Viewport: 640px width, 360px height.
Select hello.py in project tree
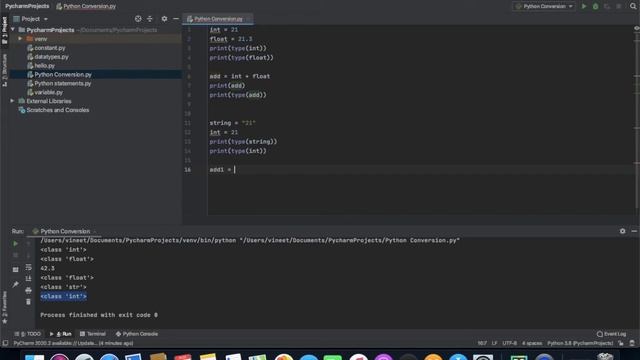pyautogui.click(x=44, y=66)
